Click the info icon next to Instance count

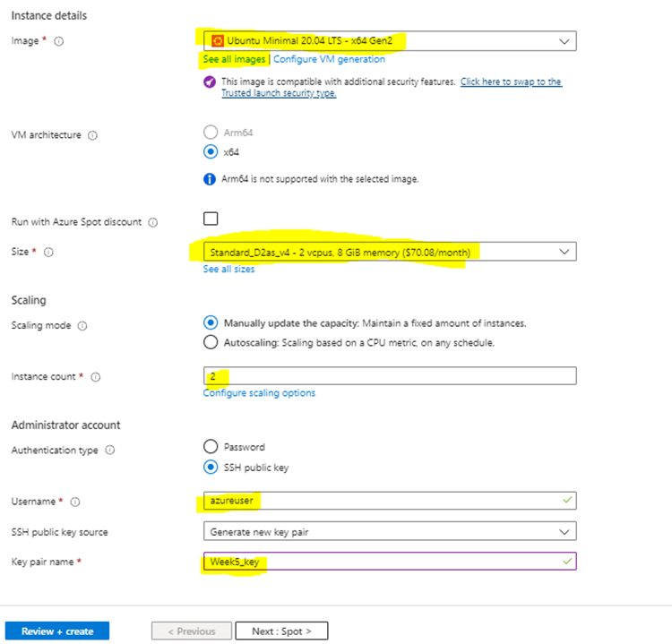(x=96, y=377)
